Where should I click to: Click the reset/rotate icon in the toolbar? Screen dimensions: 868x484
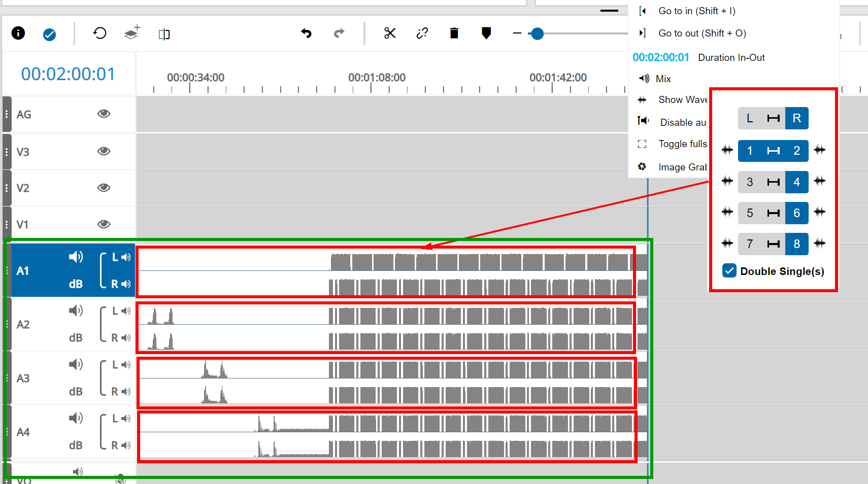tap(100, 33)
